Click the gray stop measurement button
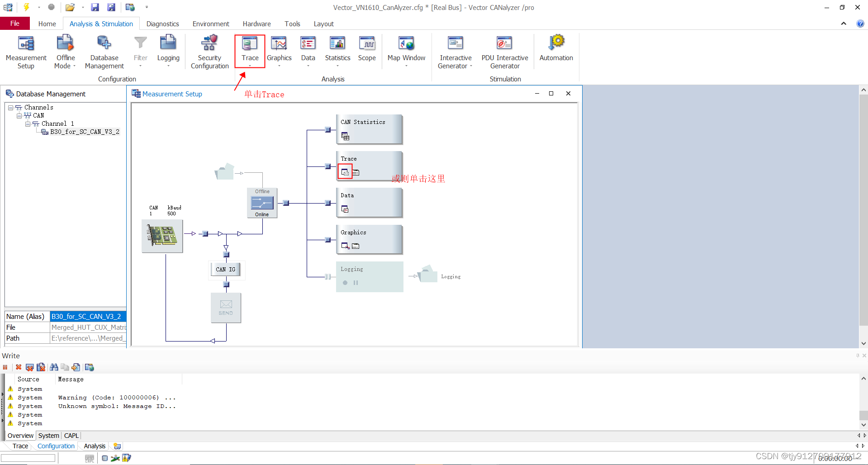868x465 pixels. point(51,7)
